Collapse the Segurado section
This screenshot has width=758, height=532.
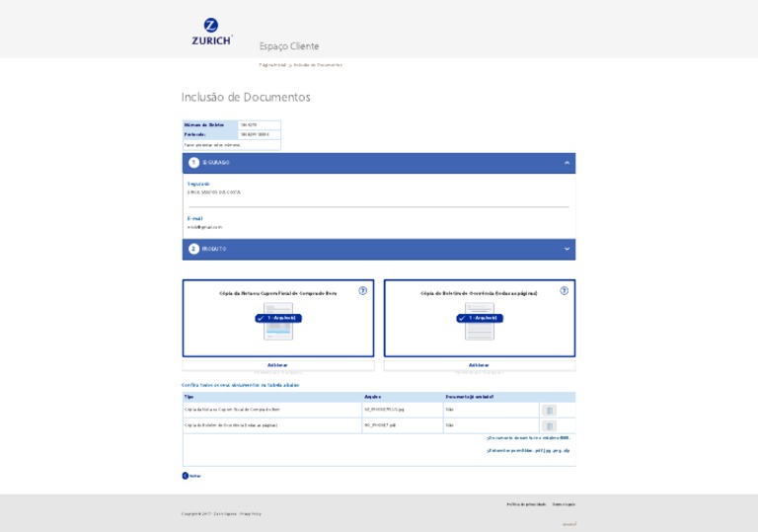click(x=567, y=163)
